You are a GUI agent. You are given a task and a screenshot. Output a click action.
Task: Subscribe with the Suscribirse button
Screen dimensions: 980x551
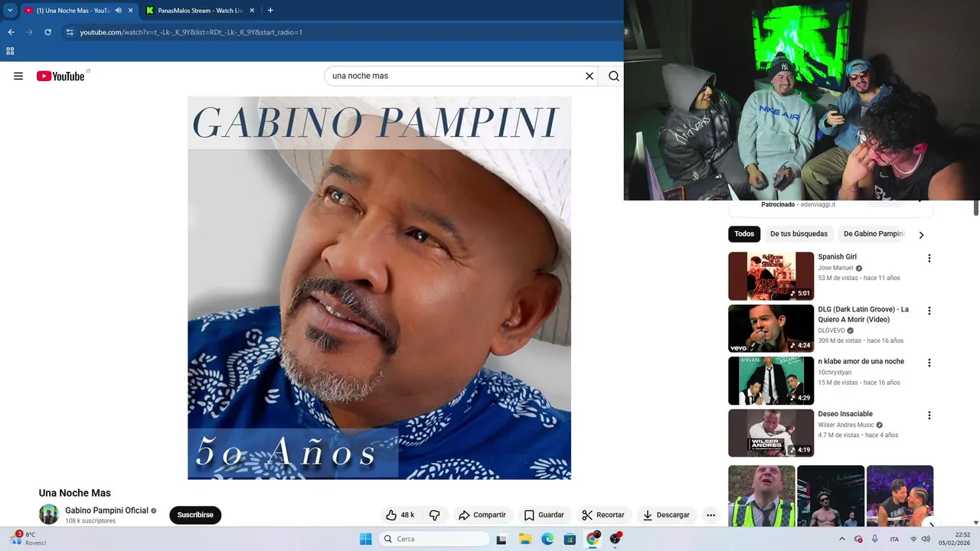(195, 515)
